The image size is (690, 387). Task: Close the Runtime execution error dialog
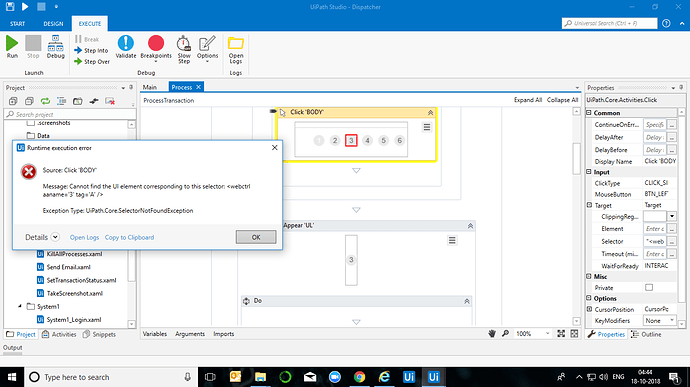click(x=275, y=147)
